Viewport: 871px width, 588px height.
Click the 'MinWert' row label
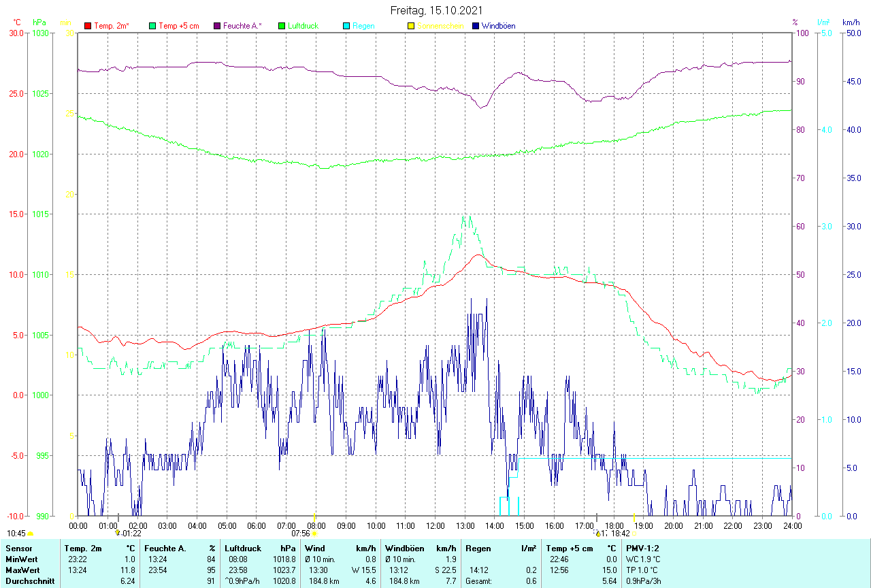coord(21,559)
